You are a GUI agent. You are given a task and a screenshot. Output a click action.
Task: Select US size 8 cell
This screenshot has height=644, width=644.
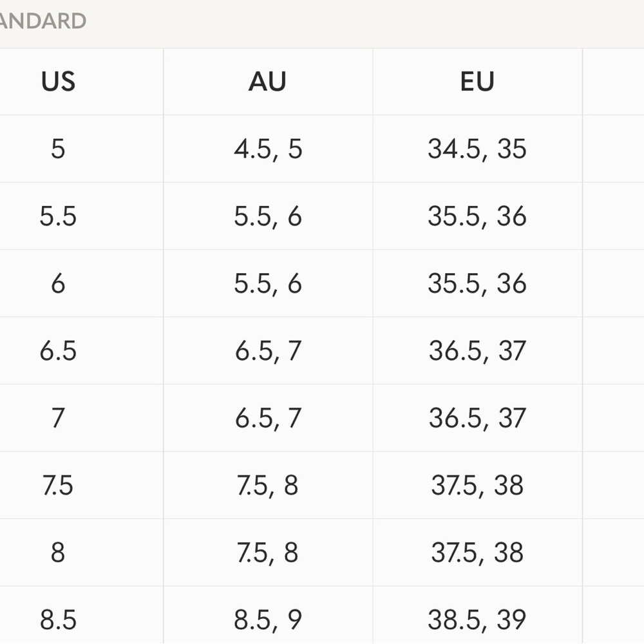pyautogui.click(x=58, y=553)
